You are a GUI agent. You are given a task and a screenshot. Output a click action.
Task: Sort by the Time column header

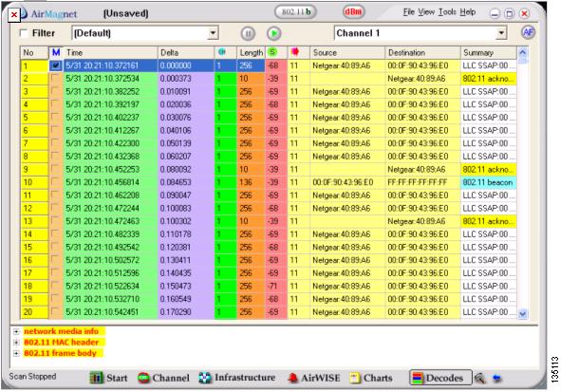pos(110,52)
